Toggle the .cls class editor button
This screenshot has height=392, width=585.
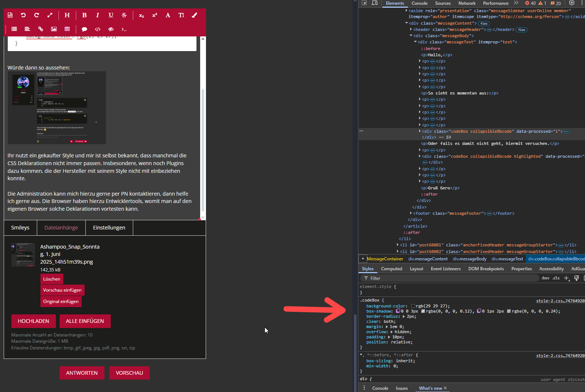click(556, 278)
